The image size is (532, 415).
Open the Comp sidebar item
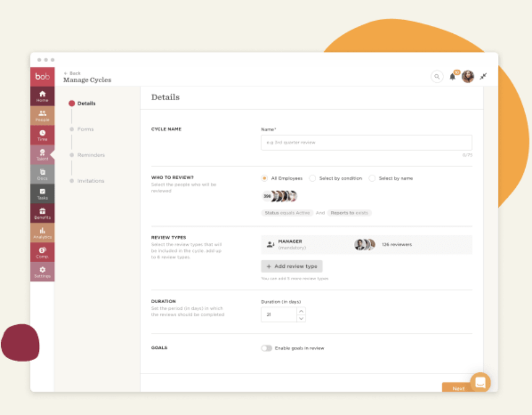[x=43, y=252]
